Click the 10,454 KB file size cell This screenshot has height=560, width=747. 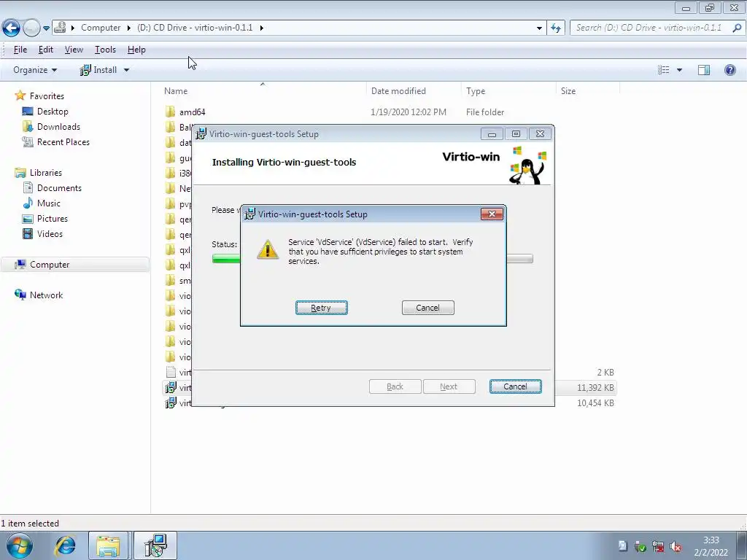595,402
